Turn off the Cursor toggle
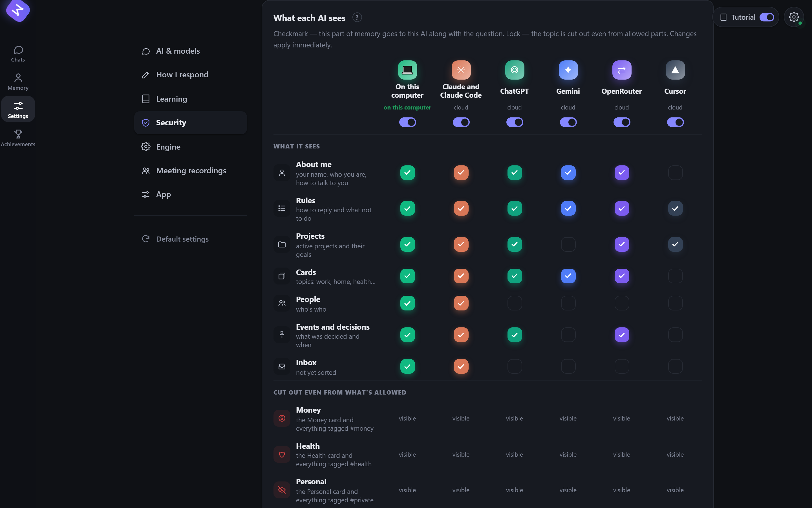Viewport: 812px width, 508px height. coord(675,122)
